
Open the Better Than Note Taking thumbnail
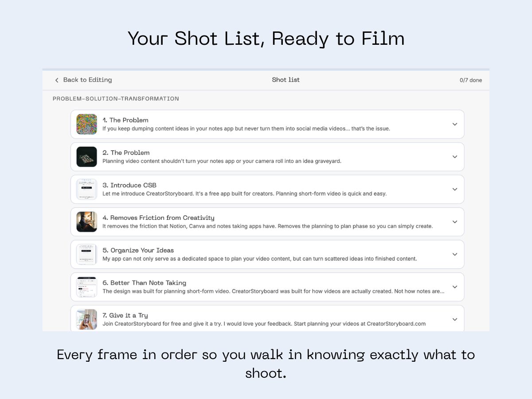point(86,287)
